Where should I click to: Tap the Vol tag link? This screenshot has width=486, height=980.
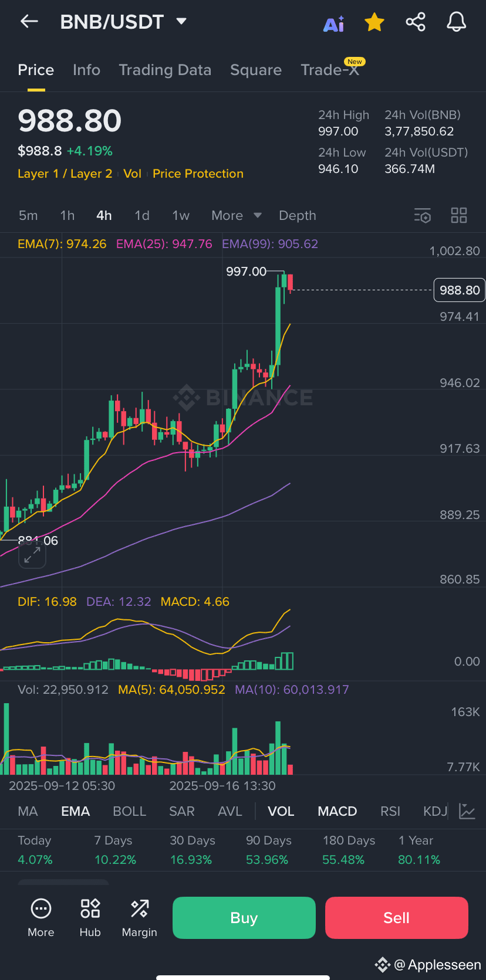[x=133, y=174]
